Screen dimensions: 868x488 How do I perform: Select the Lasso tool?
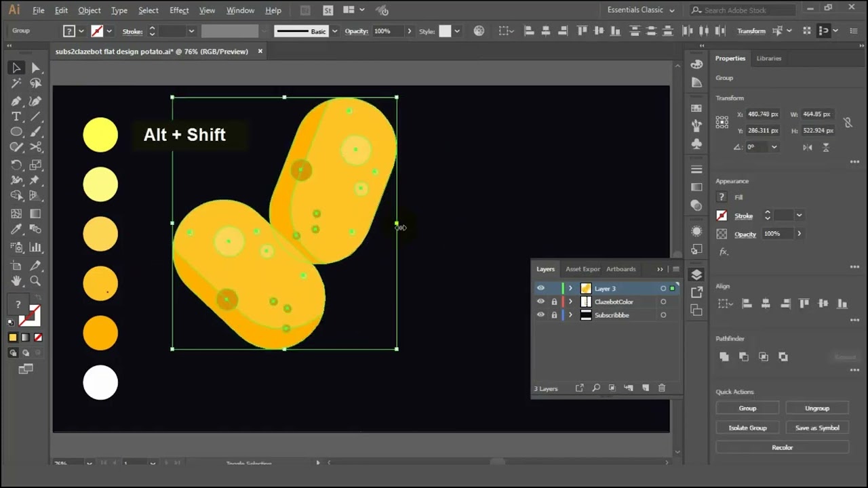35,83
